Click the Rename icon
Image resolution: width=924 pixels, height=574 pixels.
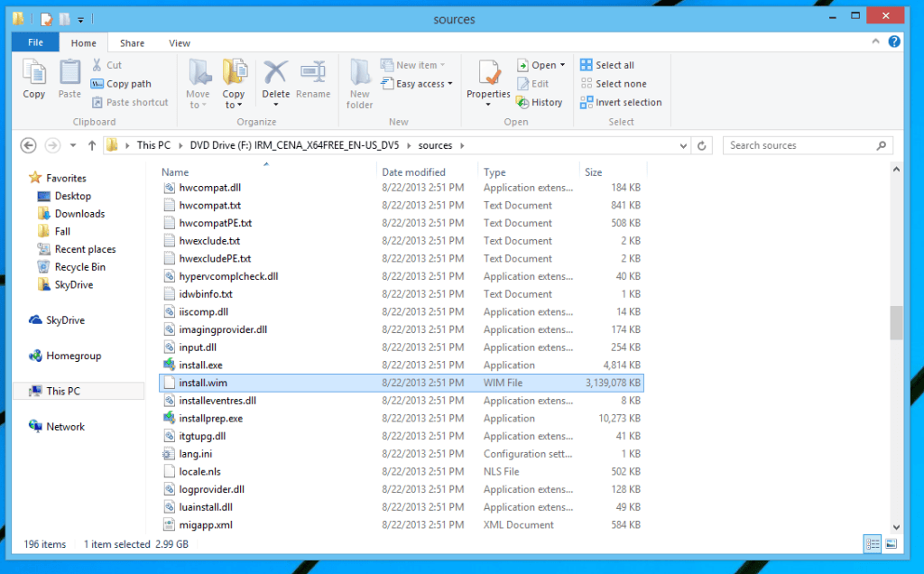[x=313, y=72]
